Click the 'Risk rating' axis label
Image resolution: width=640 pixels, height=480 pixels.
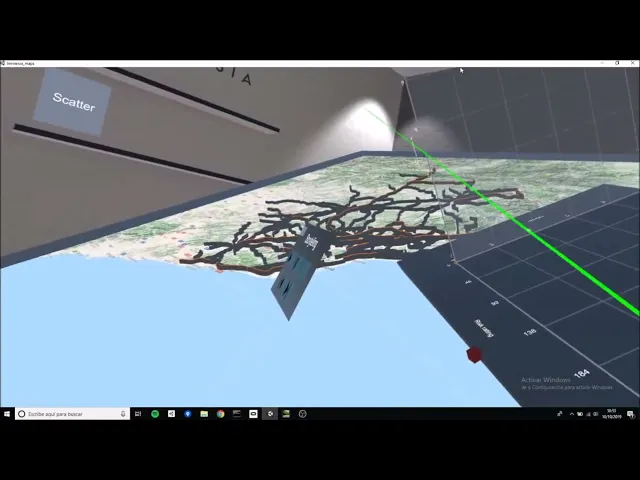coord(484,329)
